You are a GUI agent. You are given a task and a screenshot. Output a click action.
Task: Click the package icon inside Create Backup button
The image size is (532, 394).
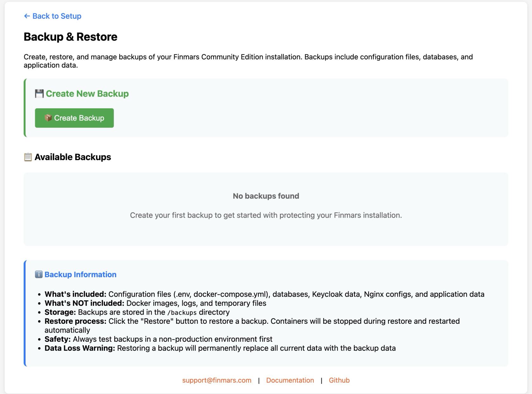click(x=48, y=118)
